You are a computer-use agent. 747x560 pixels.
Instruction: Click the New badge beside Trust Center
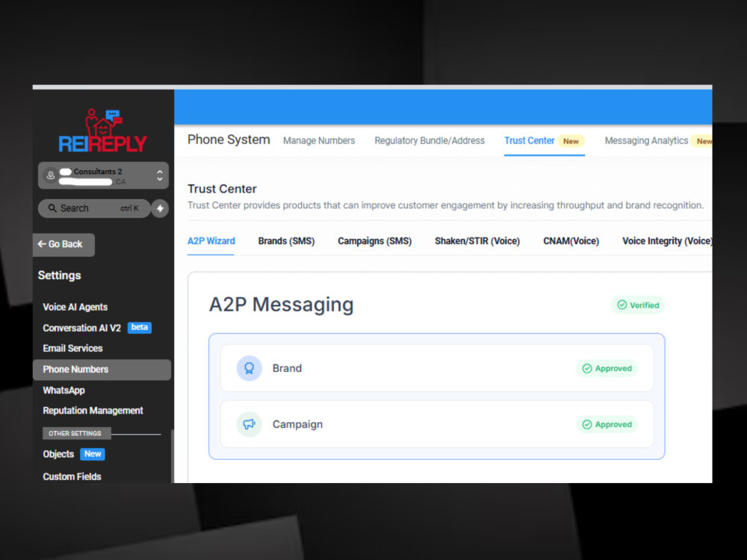coord(571,141)
